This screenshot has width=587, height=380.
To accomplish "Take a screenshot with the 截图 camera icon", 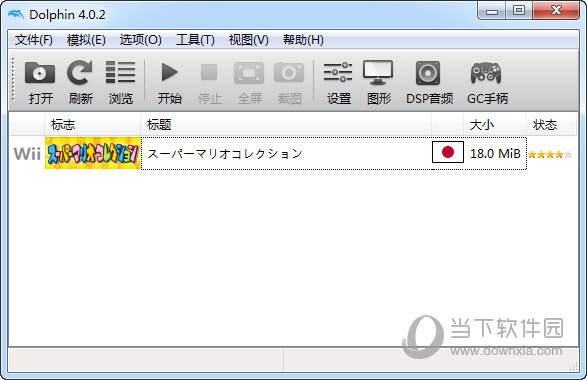I will 289,82.
